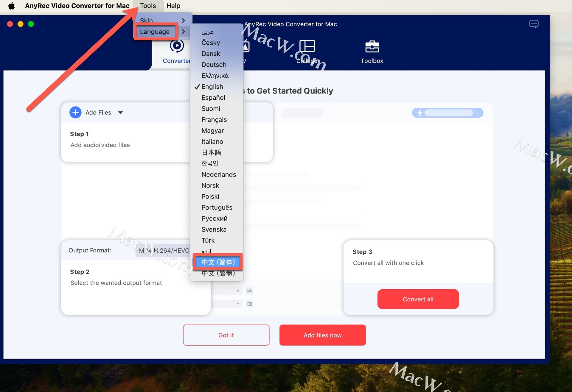Select the checked English language option
This screenshot has width=572, height=392.
212,87
